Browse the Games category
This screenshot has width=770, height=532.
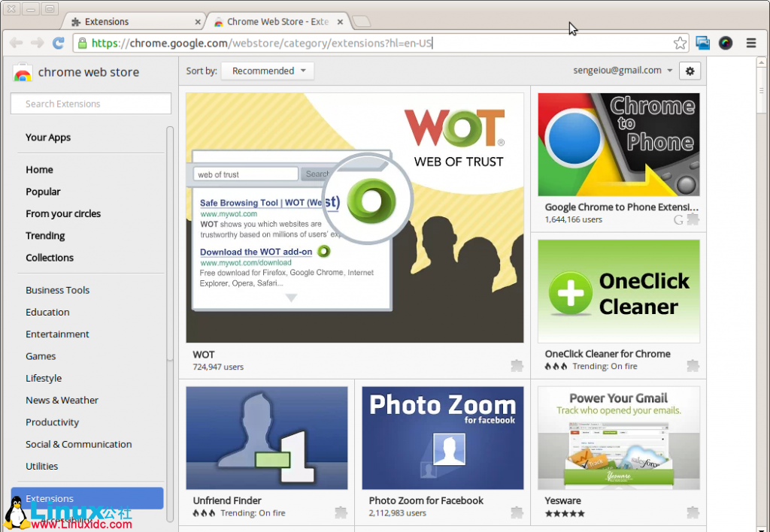pos(41,356)
